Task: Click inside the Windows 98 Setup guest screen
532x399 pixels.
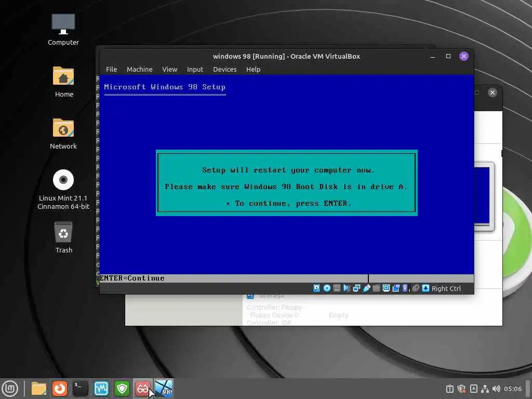Action: coord(286,179)
